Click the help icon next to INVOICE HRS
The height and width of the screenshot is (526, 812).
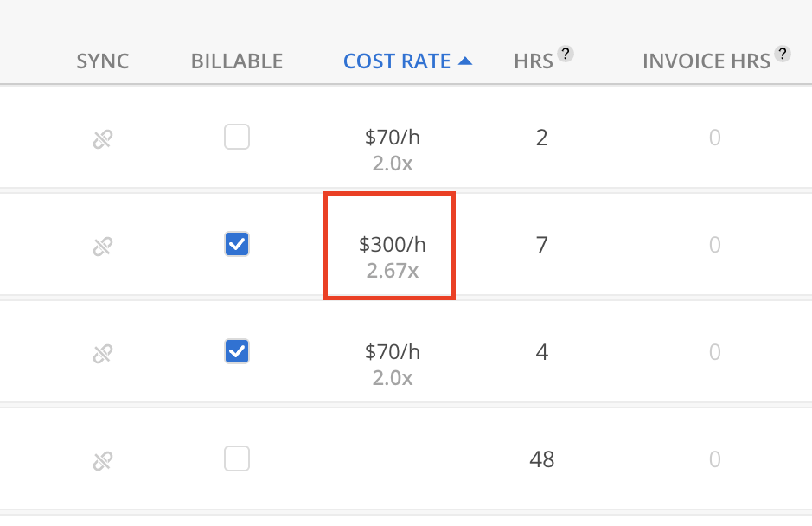coord(782,55)
